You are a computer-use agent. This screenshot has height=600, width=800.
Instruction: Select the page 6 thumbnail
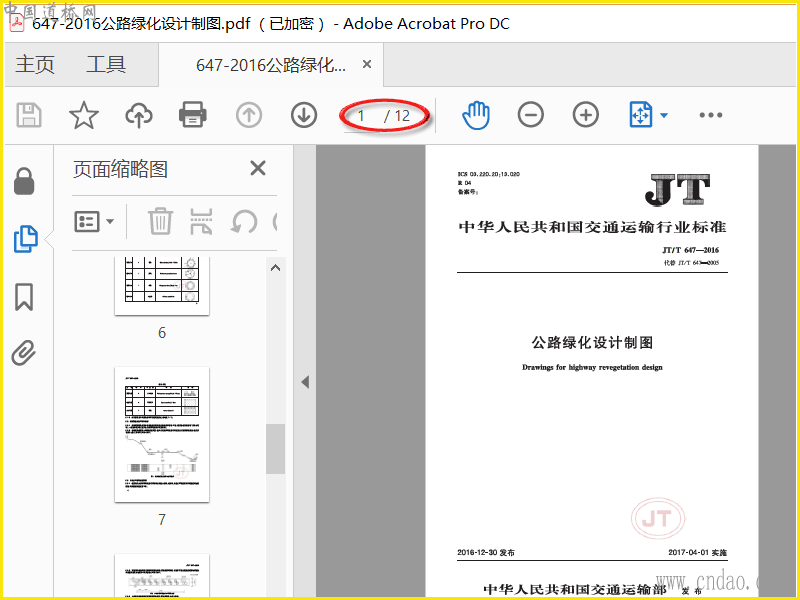coord(162,286)
